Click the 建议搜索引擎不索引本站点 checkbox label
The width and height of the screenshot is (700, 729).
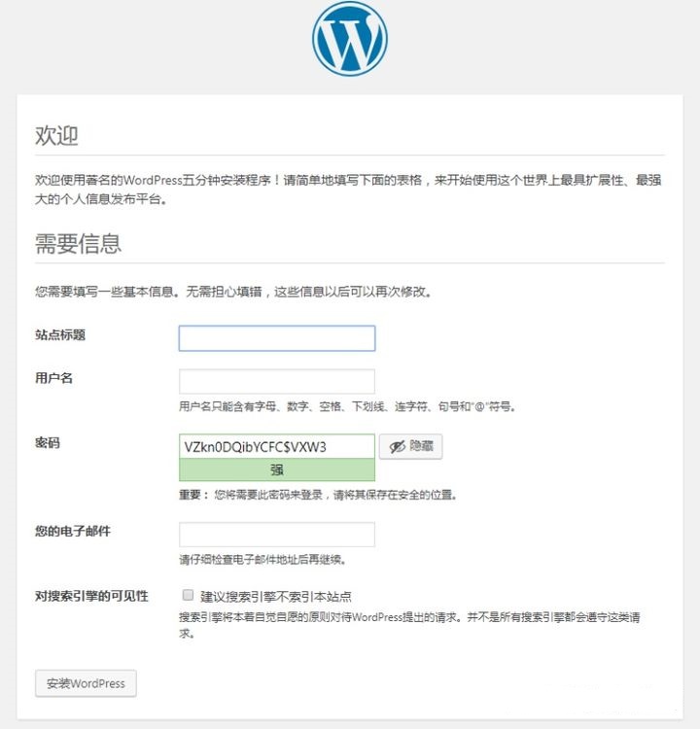coord(276,596)
